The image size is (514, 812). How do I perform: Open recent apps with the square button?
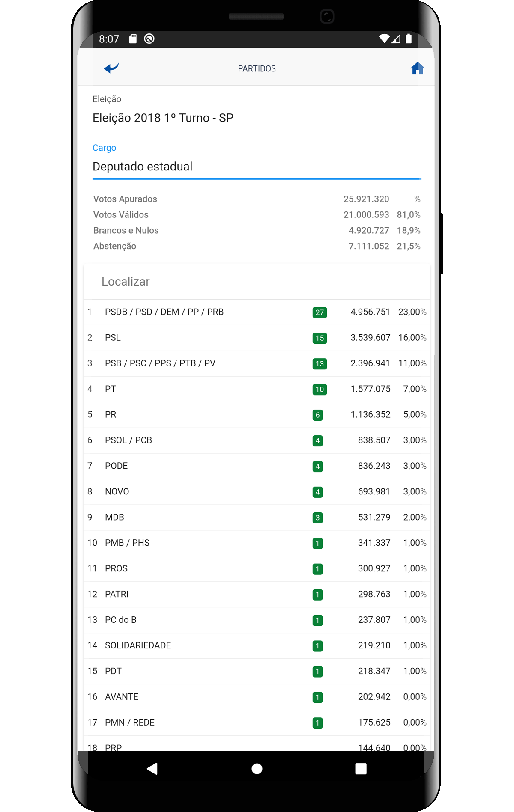click(361, 769)
